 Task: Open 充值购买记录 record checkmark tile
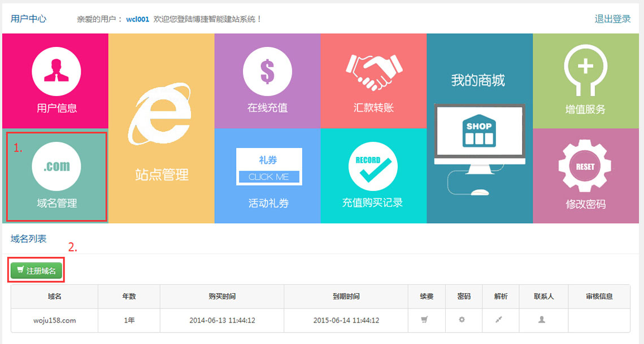373,176
